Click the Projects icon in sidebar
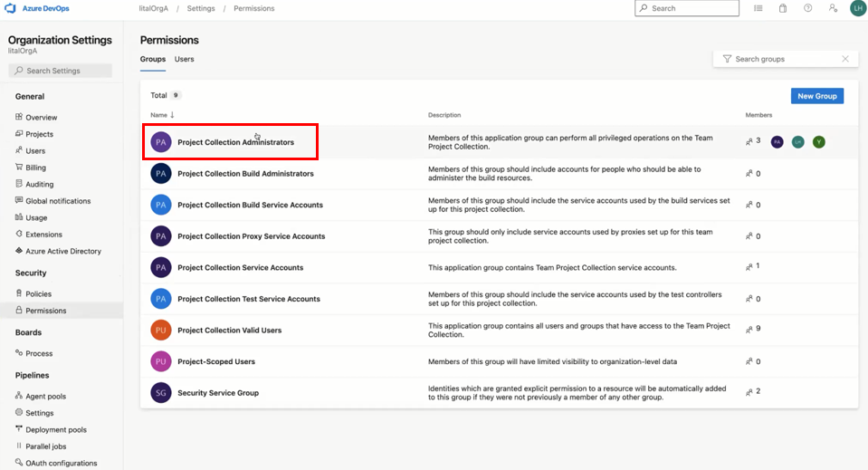Image resolution: width=868 pixels, height=470 pixels. click(19, 133)
